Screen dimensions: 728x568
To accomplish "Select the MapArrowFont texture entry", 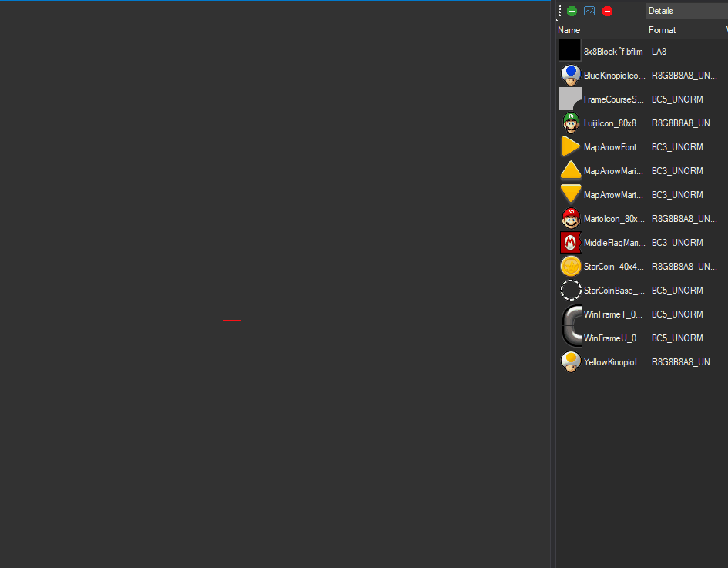I will click(x=612, y=146).
